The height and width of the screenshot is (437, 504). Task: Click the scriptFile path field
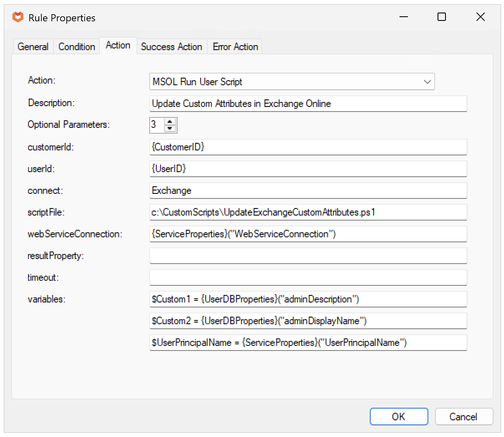point(308,212)
